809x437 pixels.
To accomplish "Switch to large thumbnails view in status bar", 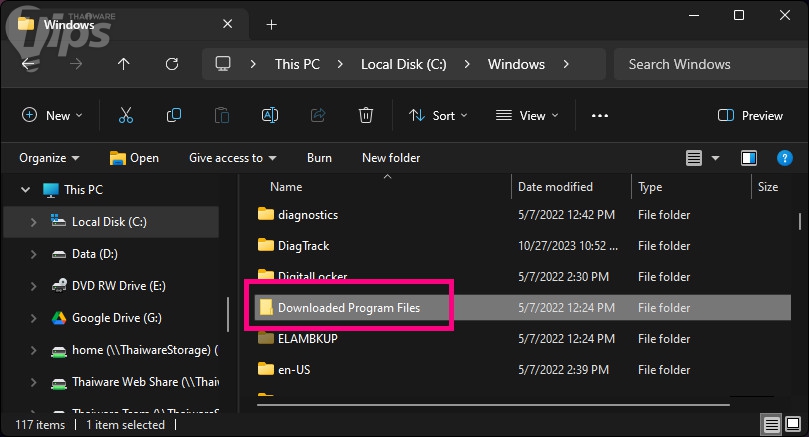I will tap(792, 426).
